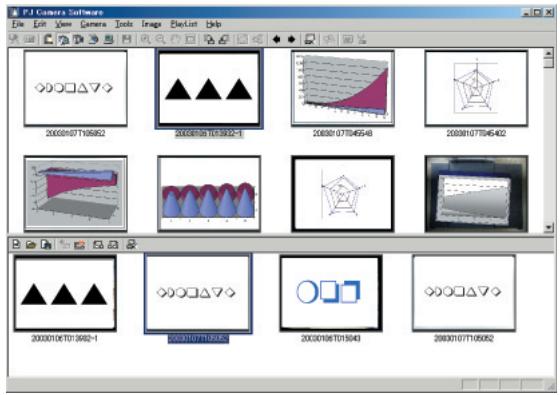Open the Help menu
Screen dimensions: 560x395
click(x=214, y=24)
